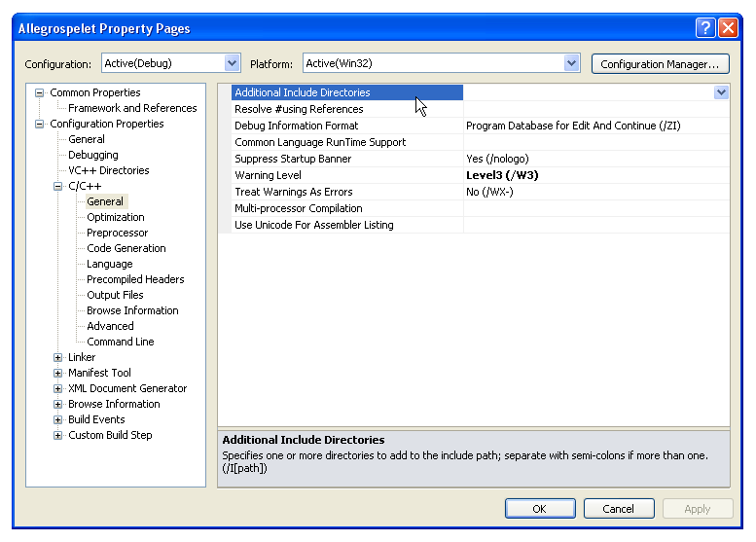Expand the XML Document Generator node

pos(57,388)
